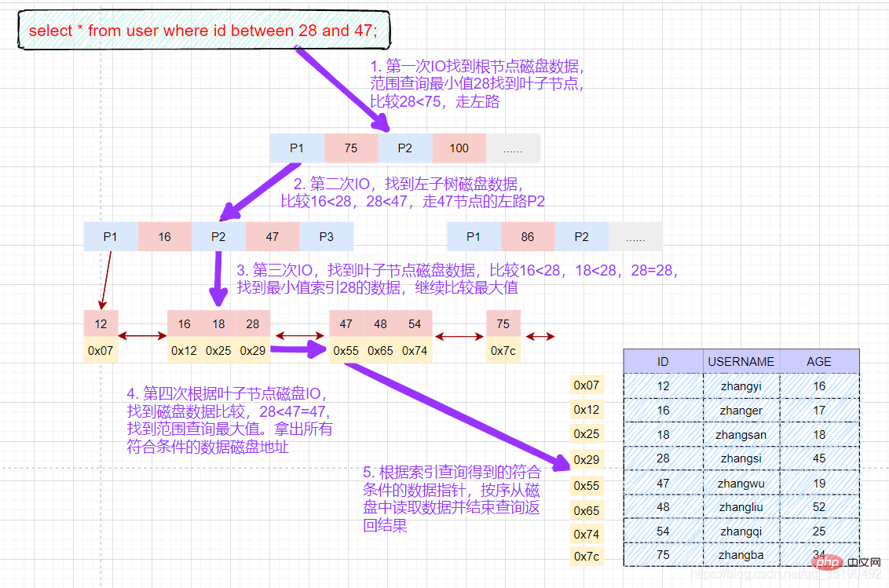Click the red arrow between leaf blocks 28 and 47
Screen dimensions: 889x588
301,335
